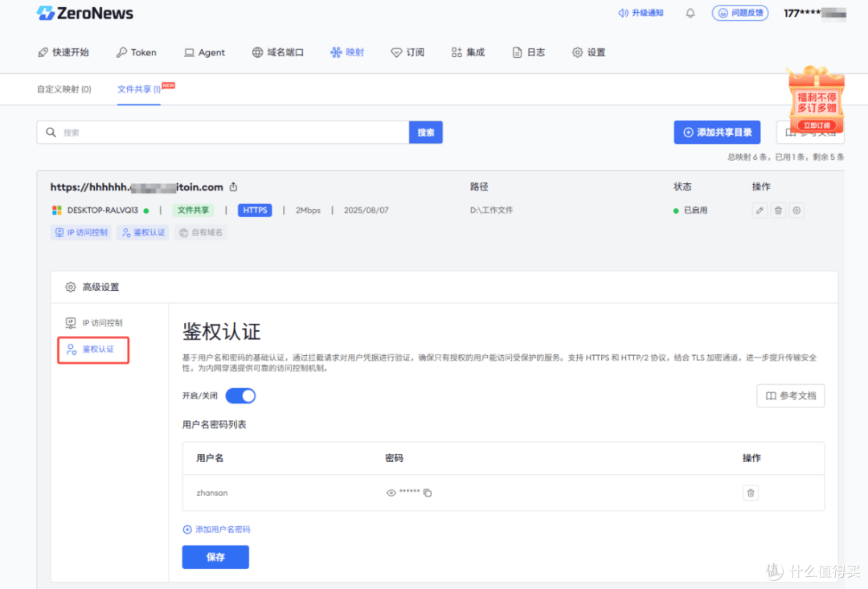Click 添加共享目录 button

[717, 133]
